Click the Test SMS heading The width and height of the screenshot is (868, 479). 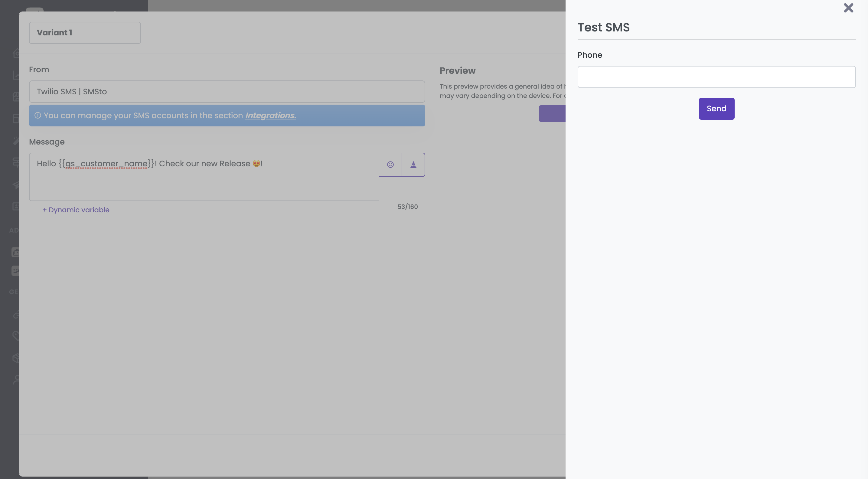603,27
